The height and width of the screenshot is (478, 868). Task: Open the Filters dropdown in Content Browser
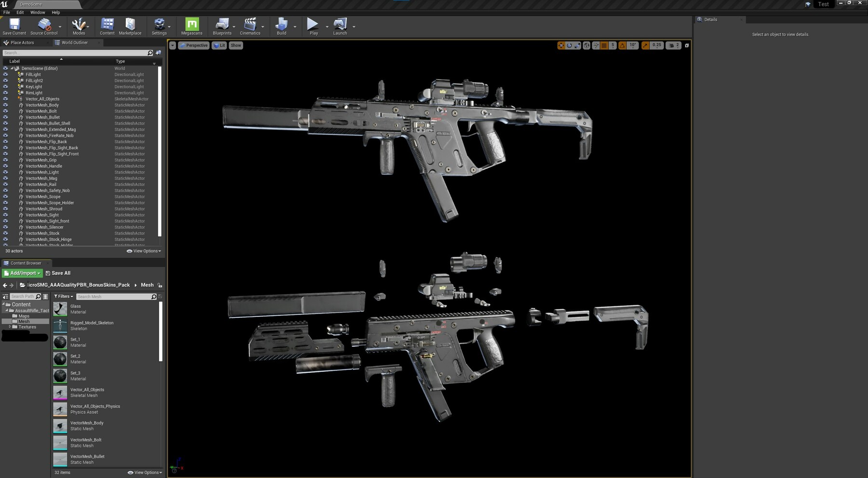64,297
